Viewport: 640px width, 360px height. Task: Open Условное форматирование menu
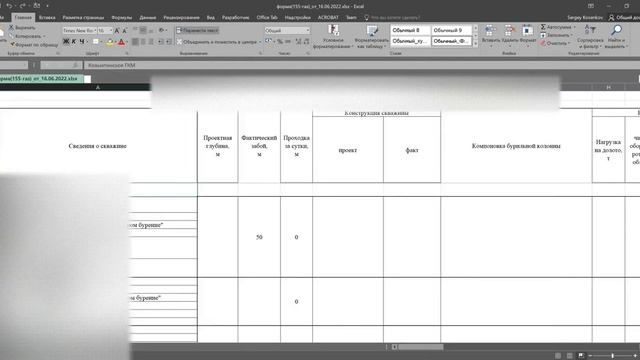333,37
